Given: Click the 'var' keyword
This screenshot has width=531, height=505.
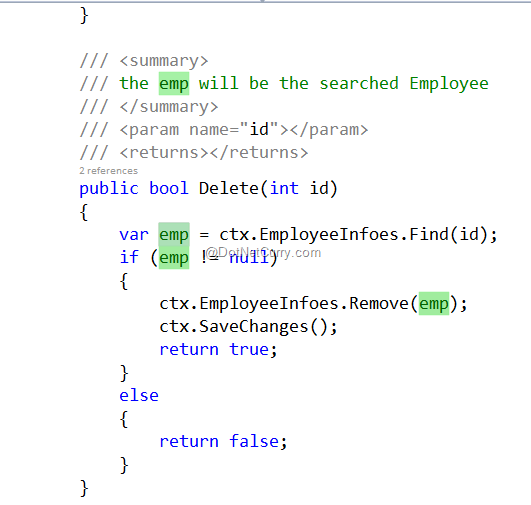Looking at the screenshot, I should pos(134,235).
